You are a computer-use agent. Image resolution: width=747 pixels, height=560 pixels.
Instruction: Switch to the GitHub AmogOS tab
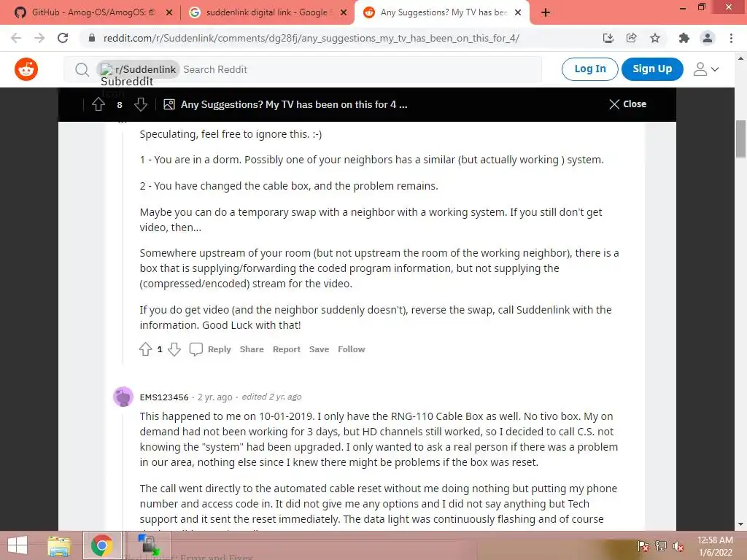(93, 12)
